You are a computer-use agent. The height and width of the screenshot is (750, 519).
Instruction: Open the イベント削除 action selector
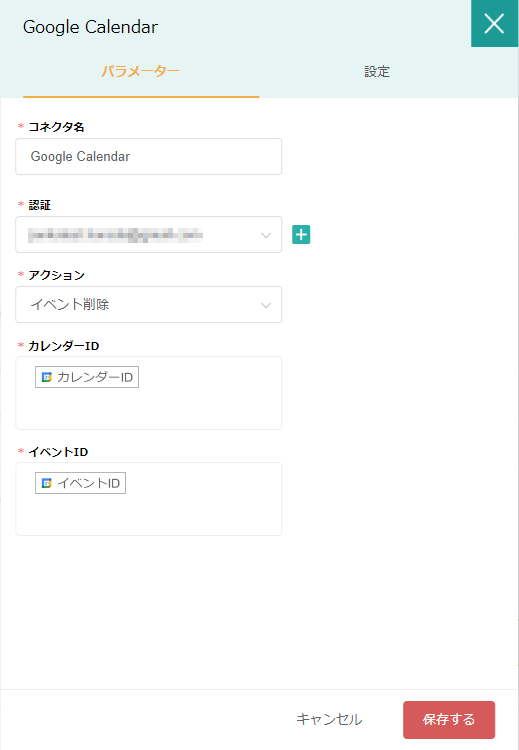tap(149, 305)
